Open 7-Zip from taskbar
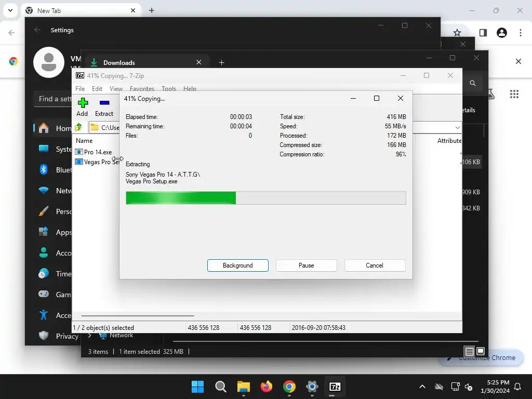Screen dimensions: 532x399 [x=335, y=387]
